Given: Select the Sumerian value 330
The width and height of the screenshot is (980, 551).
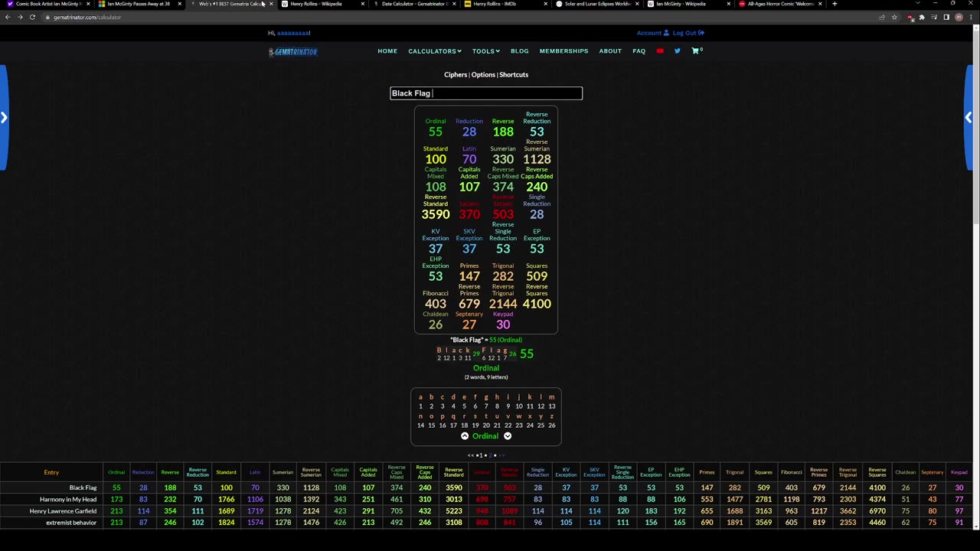Looking at the screenshot, I should [x=503, y=159].
